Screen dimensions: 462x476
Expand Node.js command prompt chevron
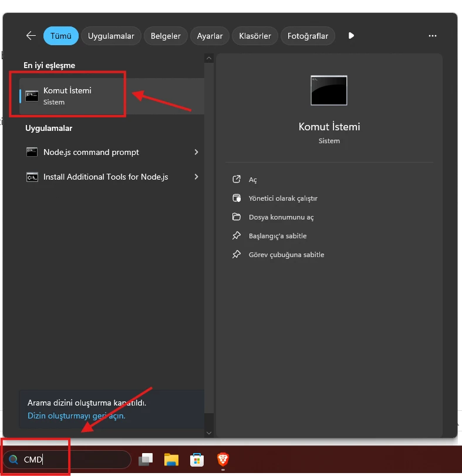pos(196,153)
